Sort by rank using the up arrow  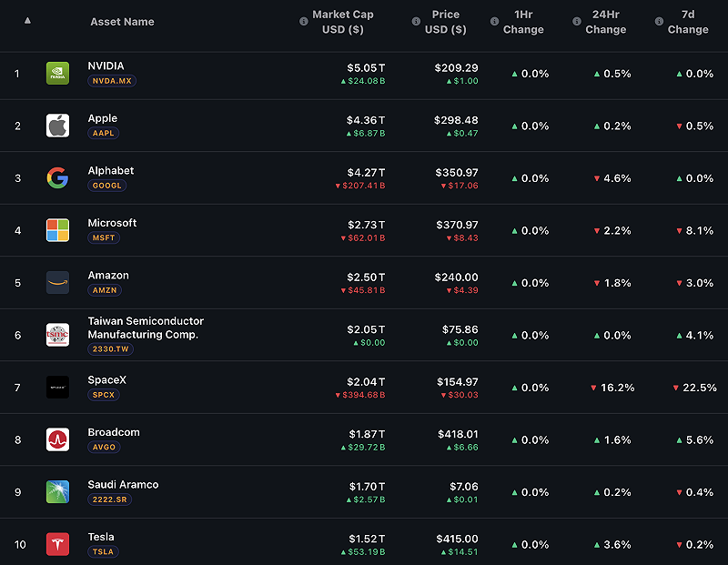(x=27, y=20)
